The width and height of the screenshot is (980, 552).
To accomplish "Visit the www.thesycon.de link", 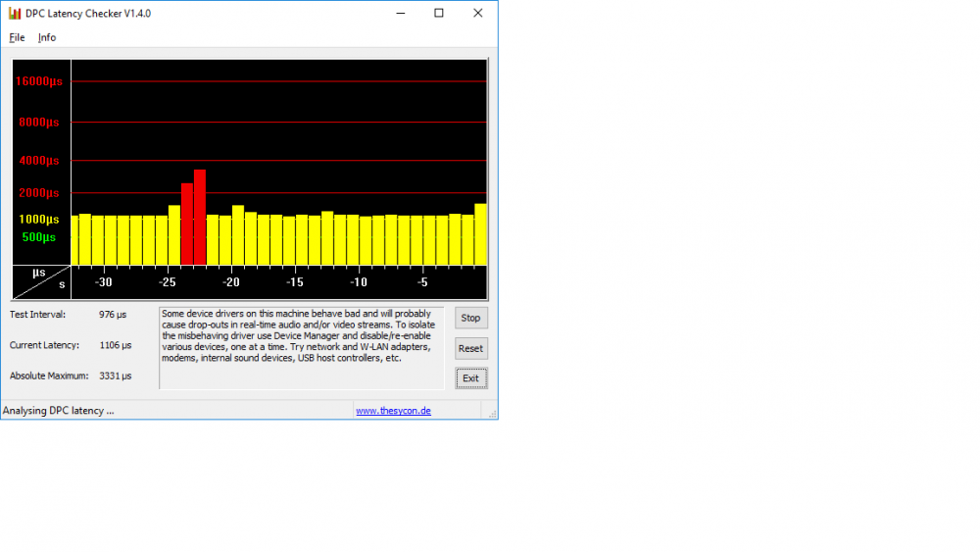I will point(393,411).
